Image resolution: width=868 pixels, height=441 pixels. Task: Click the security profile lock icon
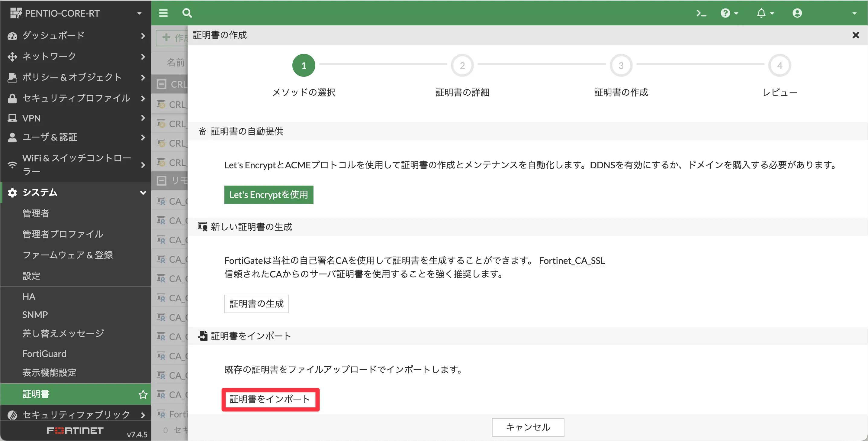tap(12, 98)
